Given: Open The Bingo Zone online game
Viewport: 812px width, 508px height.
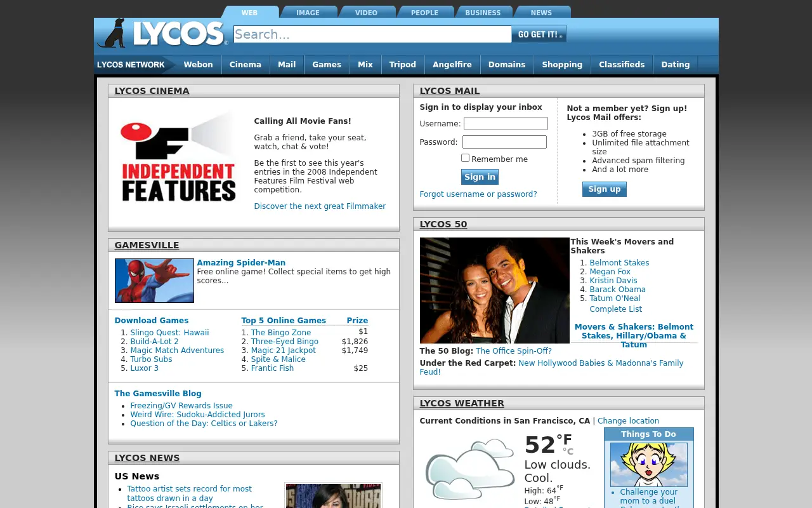Looking at the screenshot, I should [281, 333].
